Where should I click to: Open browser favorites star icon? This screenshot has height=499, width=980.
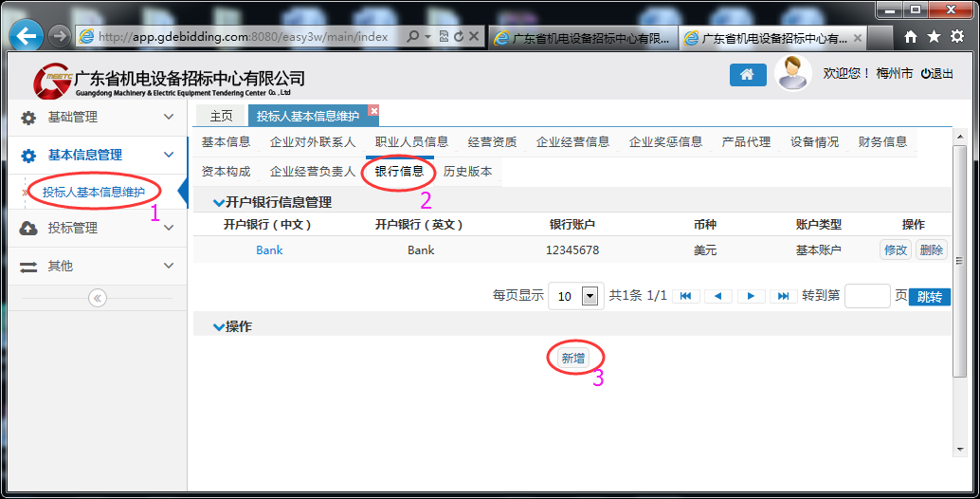click(934, 37)
